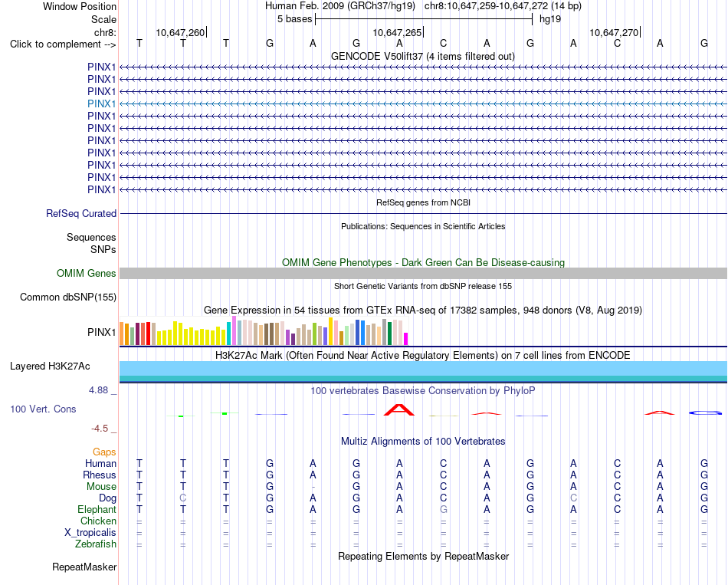Click the 100 Vert. Cons track label
The image size is (728, 585).
tap(43, 409)
